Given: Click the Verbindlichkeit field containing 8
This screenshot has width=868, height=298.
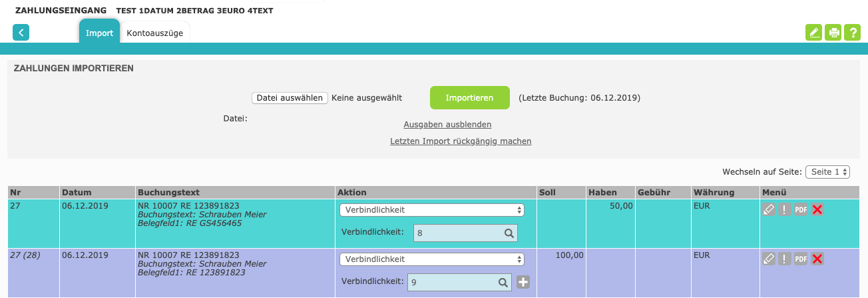Looking at the screenshot, I should (458, 233).
